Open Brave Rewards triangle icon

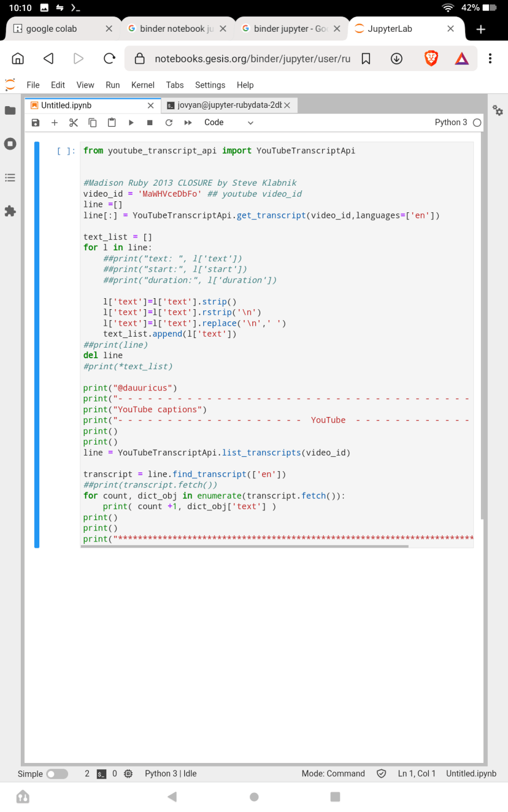pos(462,58)
